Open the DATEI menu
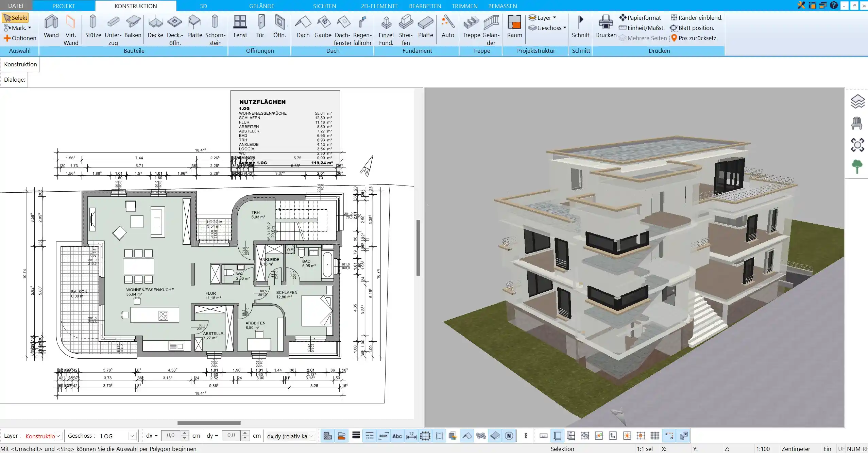This screenshot has width=868, height=453. point(16,6)
